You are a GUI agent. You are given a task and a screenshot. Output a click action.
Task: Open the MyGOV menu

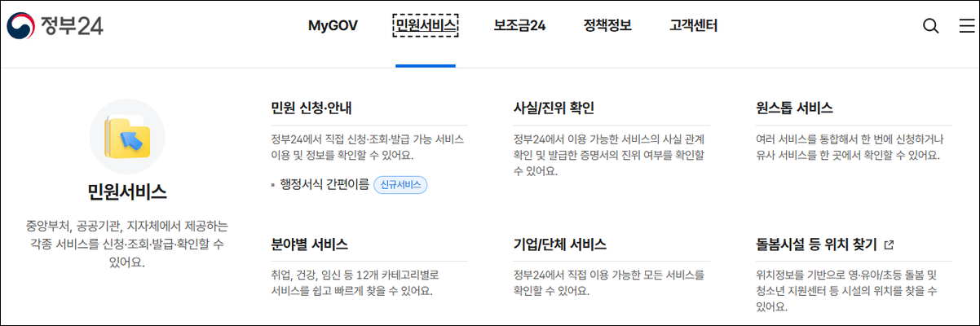pos(333,25)
